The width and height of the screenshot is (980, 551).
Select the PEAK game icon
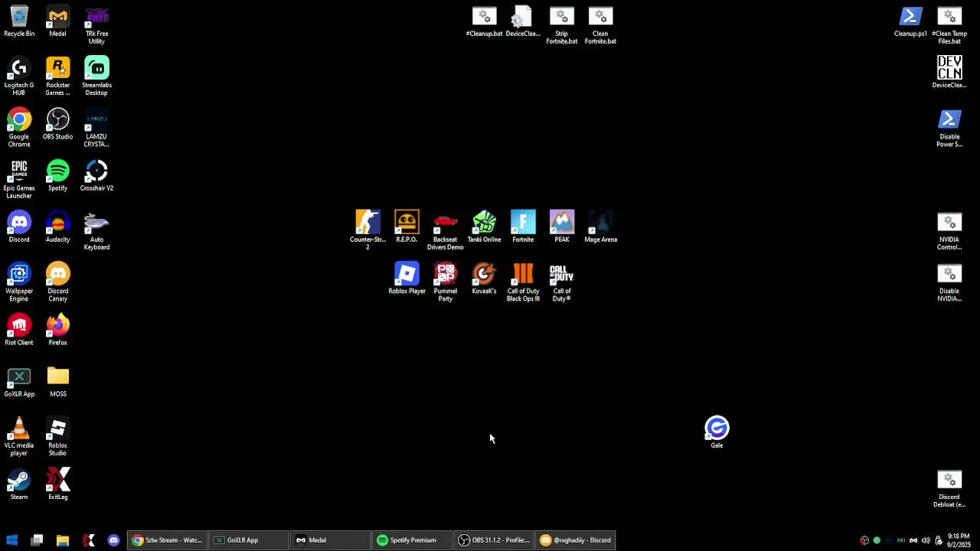pyautogui.click(x=562, y=227)
